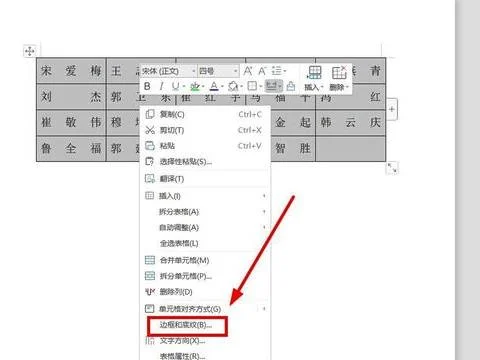Viewport: 480px width, 360px height.
Task: Click the table resize handle at corner
Action: (x=392, y=169)
